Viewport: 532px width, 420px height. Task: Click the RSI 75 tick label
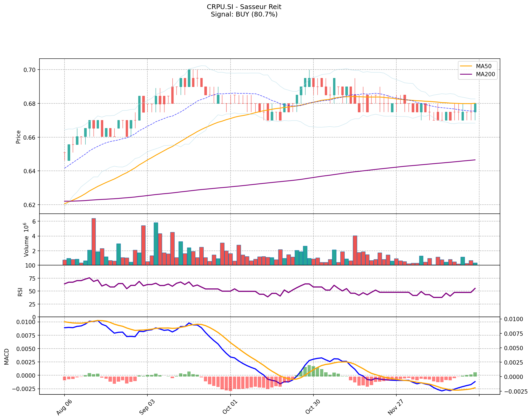tap(32, 278)
